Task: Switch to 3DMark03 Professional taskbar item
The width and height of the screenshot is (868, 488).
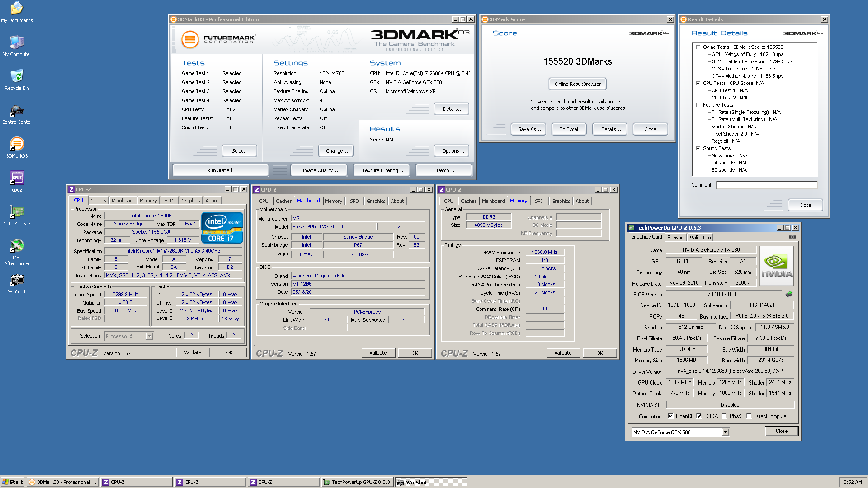Action: coord(62,482)
